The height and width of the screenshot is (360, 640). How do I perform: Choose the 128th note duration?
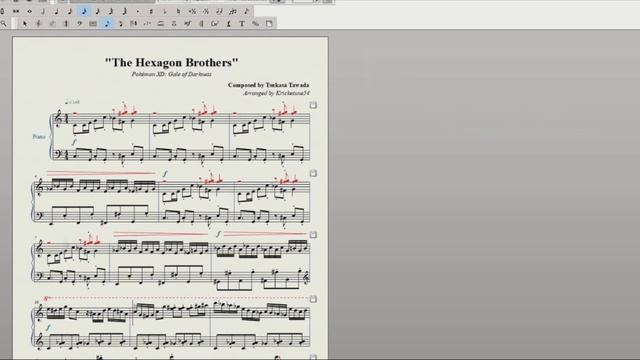(124, 11)
